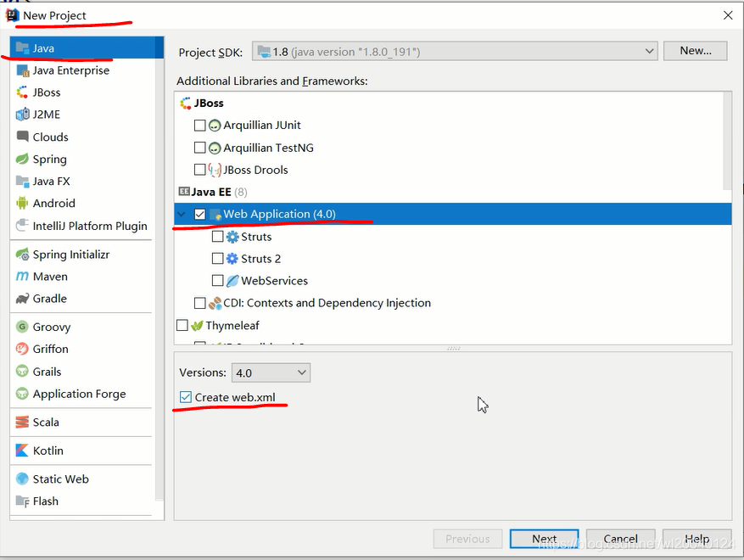The image size is (744, 560).
Task: Close the New Project dialog
Action: [x=728, y=15]
